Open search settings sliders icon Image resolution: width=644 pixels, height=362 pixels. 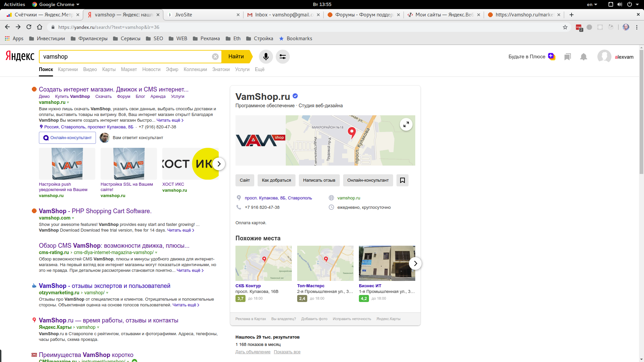pos(283,57)
